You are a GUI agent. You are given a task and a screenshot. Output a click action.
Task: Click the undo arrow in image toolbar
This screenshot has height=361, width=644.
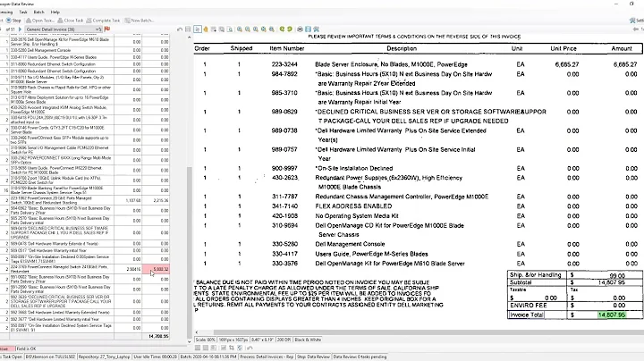pyautogui.click(x=180, y=29)
